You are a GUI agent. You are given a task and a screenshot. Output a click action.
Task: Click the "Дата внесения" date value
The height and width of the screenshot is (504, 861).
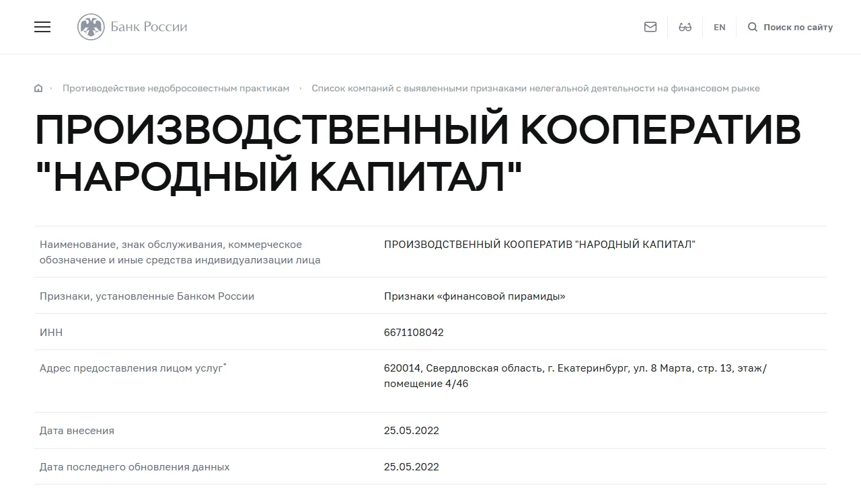click(412, 431)
